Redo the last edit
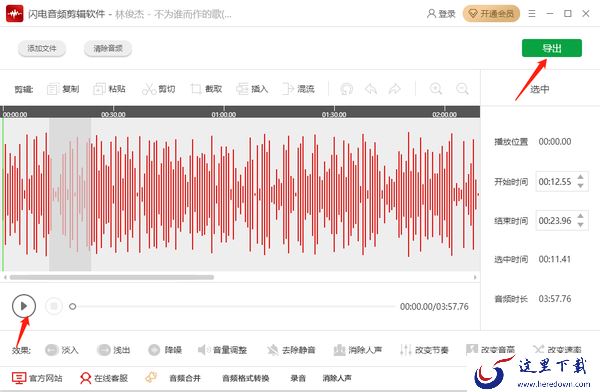The width and height of the screenshot is (600, 392). pyautogui.click(x=394, y=89)
